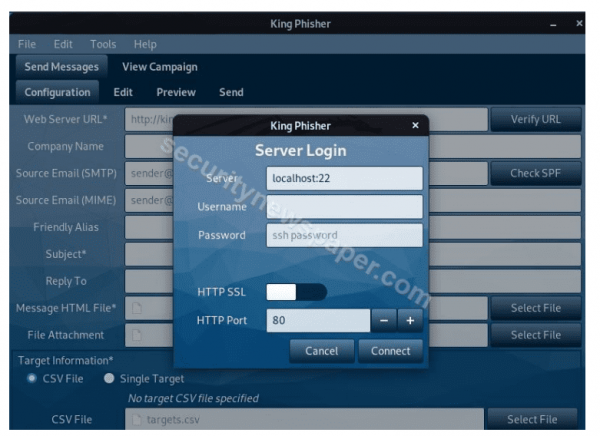Viewport: 600px width, 436px height.
Task: Select the Send sub-tab
Action: (x=231, y=92)
